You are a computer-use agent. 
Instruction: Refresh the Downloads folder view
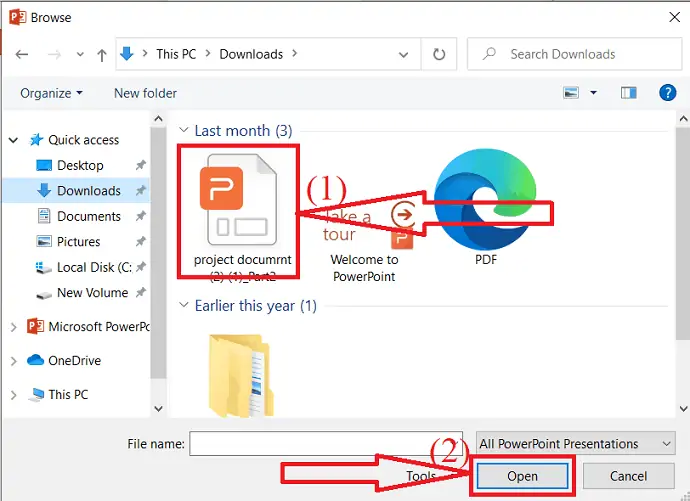coord(439,54)
